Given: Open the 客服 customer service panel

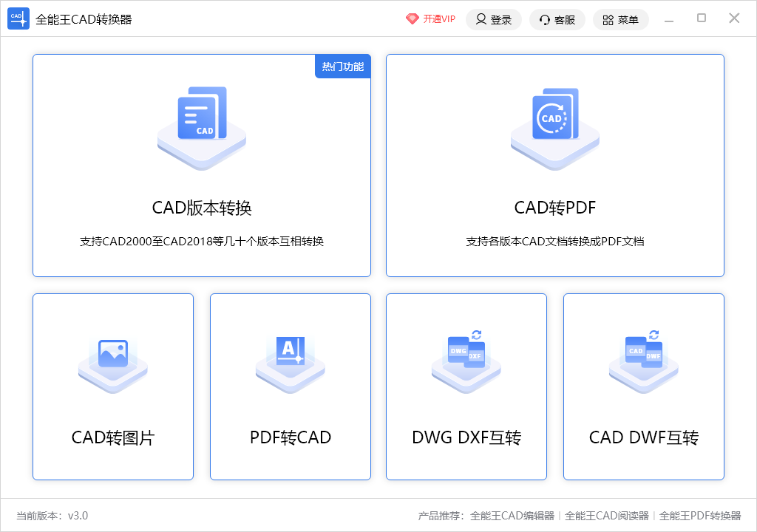Looking at the screenshot, I should click(x=557, y=19).
